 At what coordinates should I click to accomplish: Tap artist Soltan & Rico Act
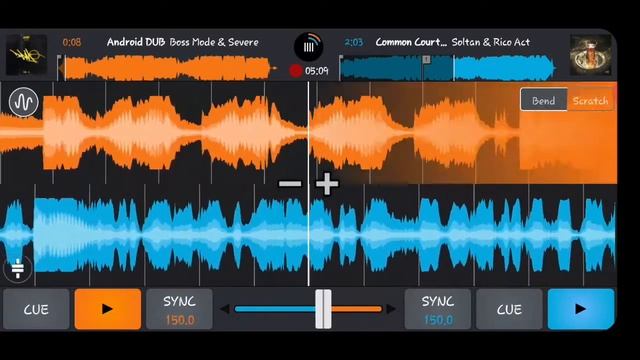pyautogui.click(x=491, y=42)
